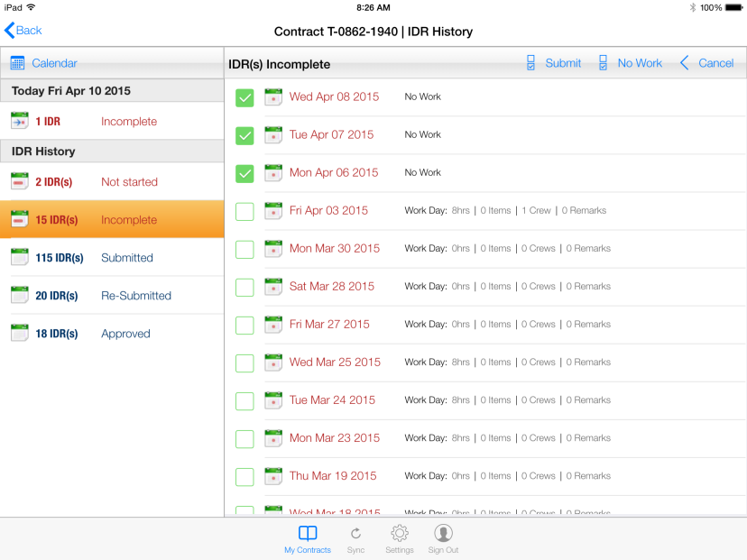Tap the Sync refresh icon

click(x=355, y=533)
